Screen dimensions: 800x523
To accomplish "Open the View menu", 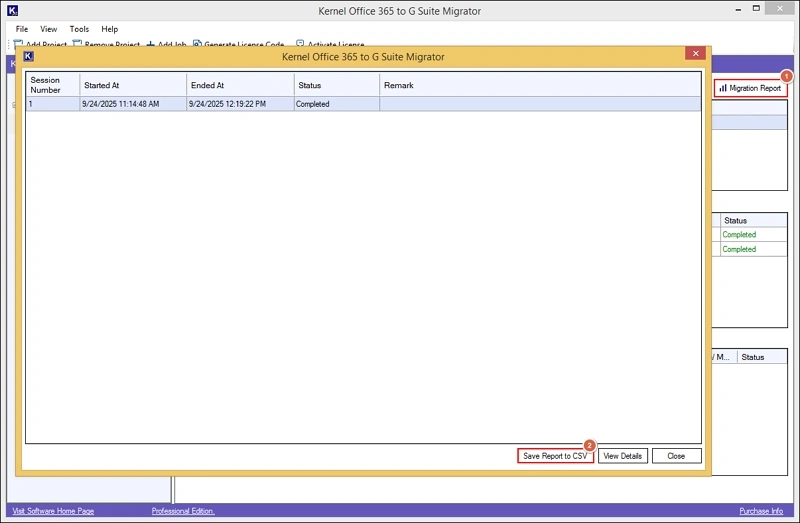I will pos(49,29).
